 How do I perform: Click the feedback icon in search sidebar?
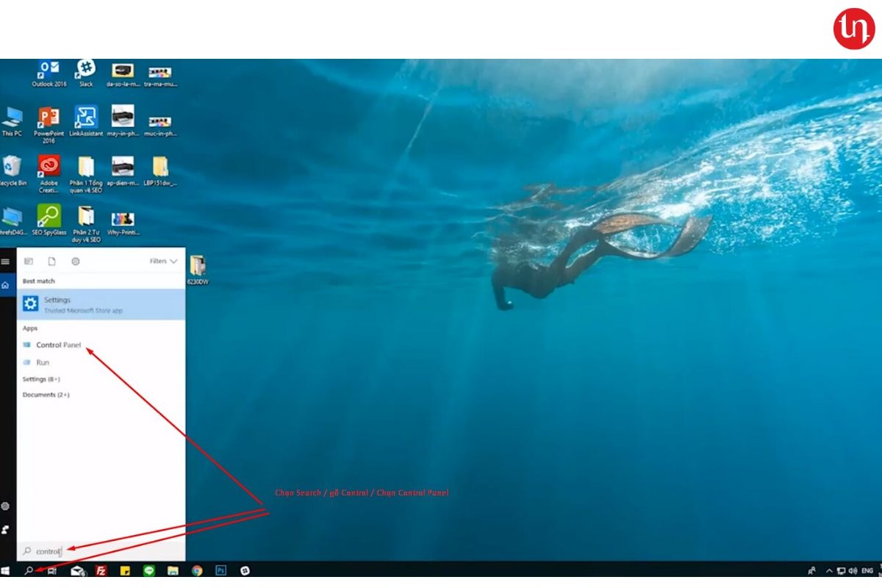[x=5, y=529]
